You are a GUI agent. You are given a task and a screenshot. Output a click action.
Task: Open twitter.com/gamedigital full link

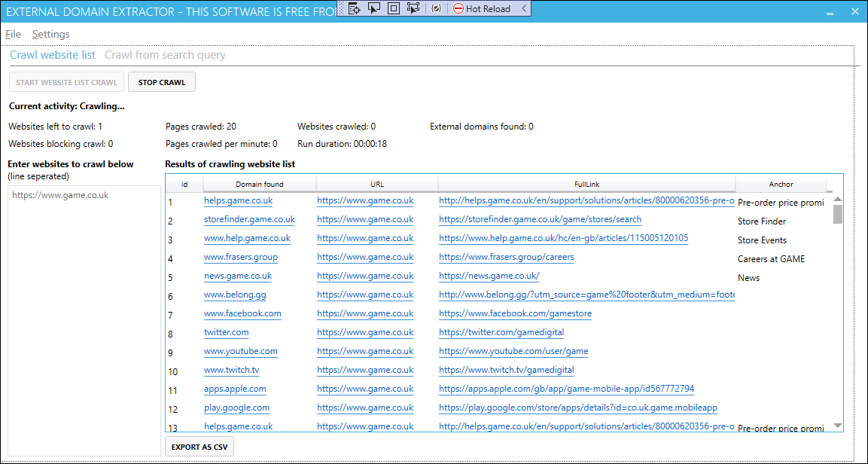pyautogui.click(x=501, y=332)
